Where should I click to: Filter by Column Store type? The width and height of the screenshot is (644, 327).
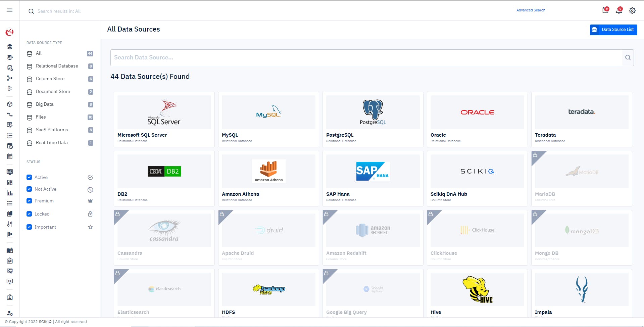tap(60, 79)
